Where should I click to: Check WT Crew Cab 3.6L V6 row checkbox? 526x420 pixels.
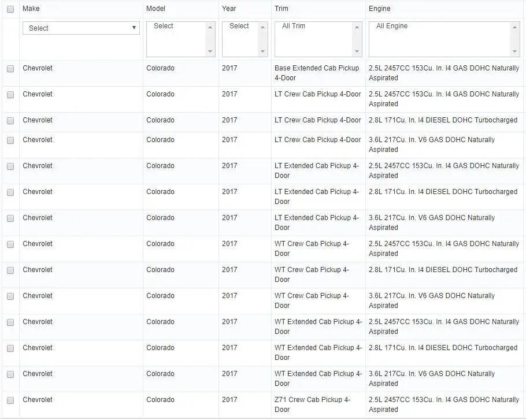tap(10, 296)
